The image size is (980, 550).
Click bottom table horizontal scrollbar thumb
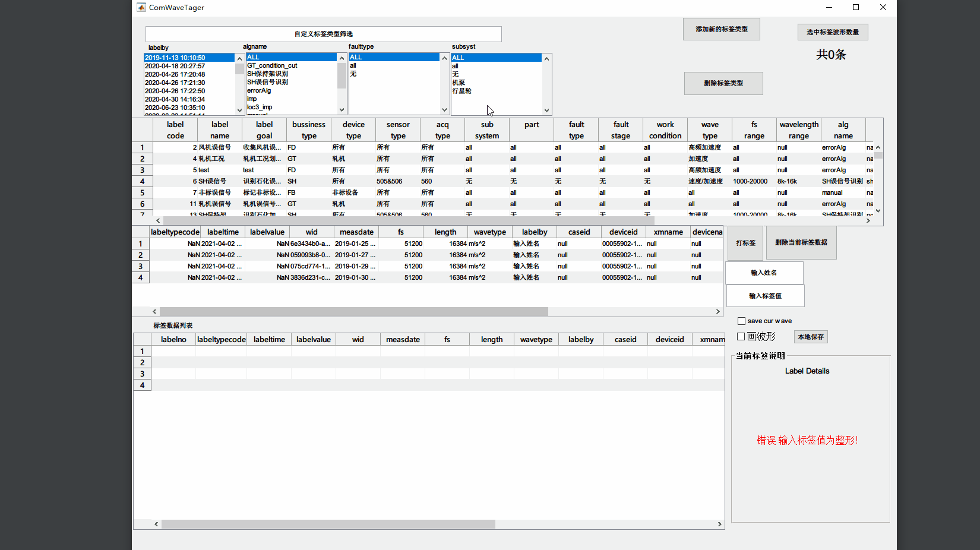(328, 524)
